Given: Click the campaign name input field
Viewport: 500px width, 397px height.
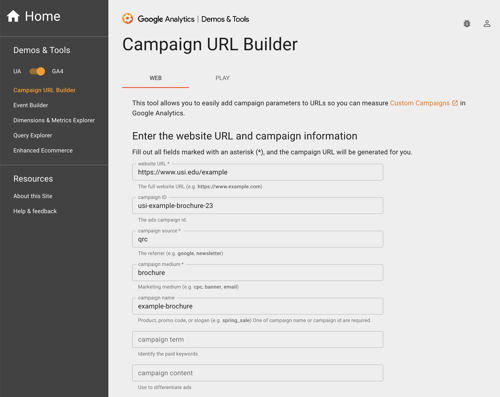Looking at the screenshot, I should 258,306.
